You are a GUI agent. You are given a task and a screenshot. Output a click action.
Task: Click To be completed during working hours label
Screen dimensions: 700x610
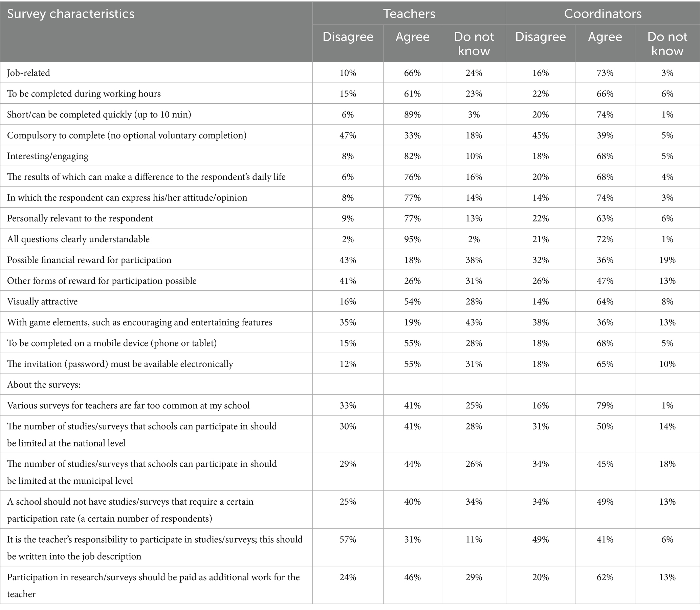point(84,94)
